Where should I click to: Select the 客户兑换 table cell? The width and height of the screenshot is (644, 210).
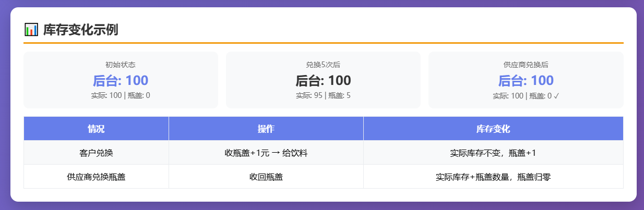click(96, 153)
